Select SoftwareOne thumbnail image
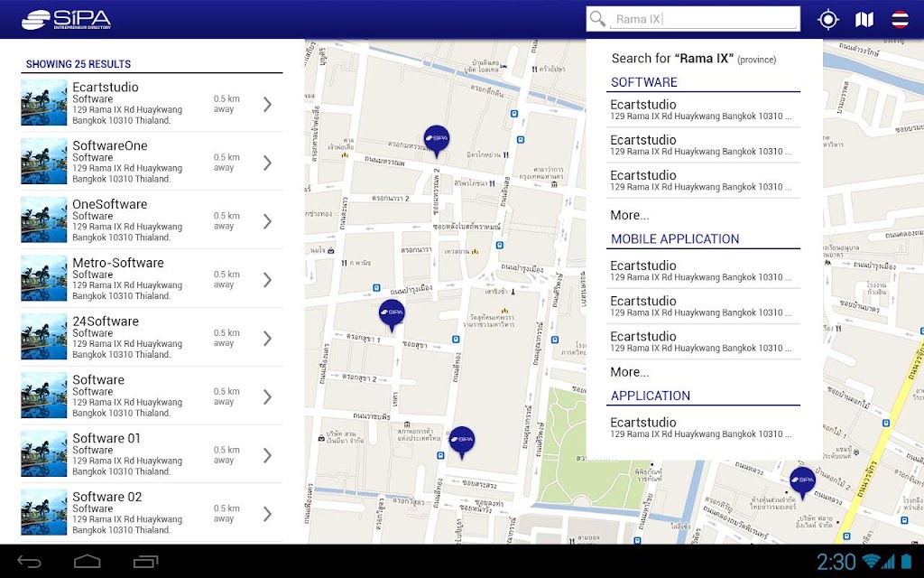The image size is (924, 578). point(44,161)
